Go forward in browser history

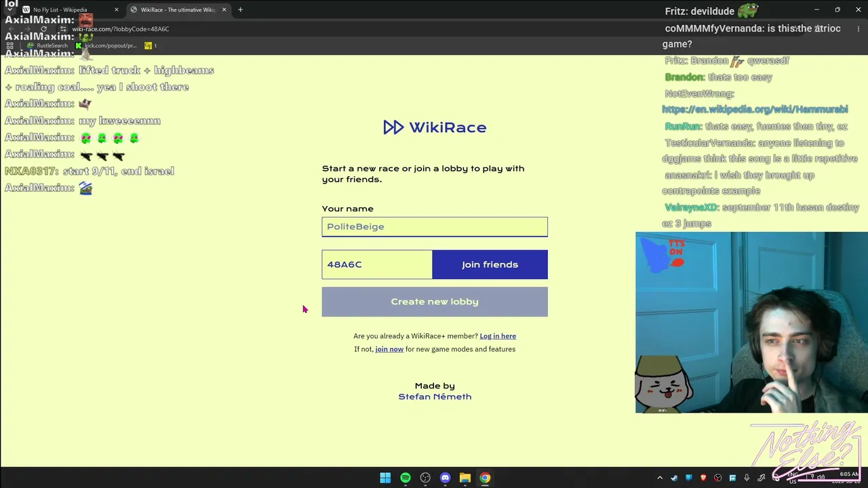click(x=27, y=29)
